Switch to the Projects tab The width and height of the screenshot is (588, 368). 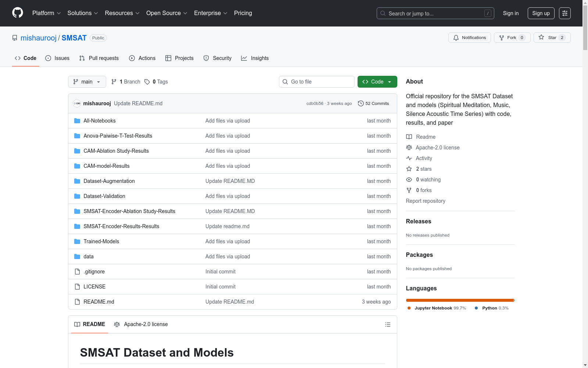pos(179,58)
